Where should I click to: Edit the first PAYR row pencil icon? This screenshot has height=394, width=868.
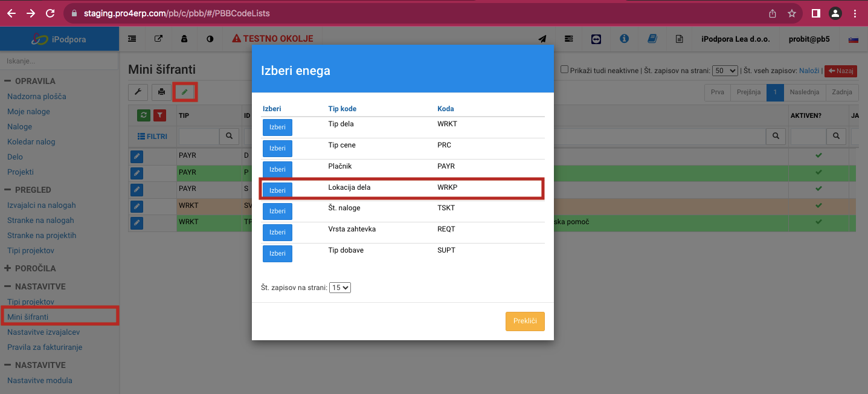pos(137,157)
